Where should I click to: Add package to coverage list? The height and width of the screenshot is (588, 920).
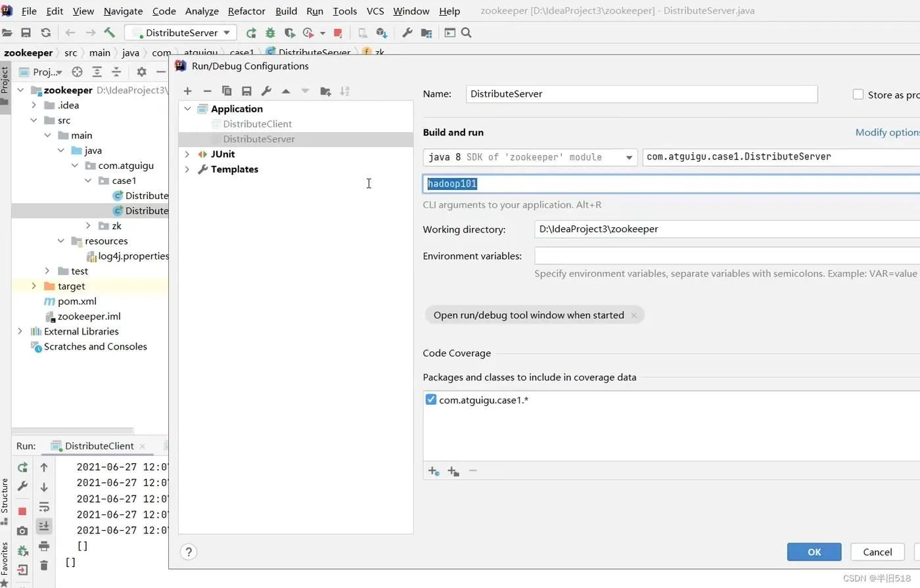coord(453,471)
